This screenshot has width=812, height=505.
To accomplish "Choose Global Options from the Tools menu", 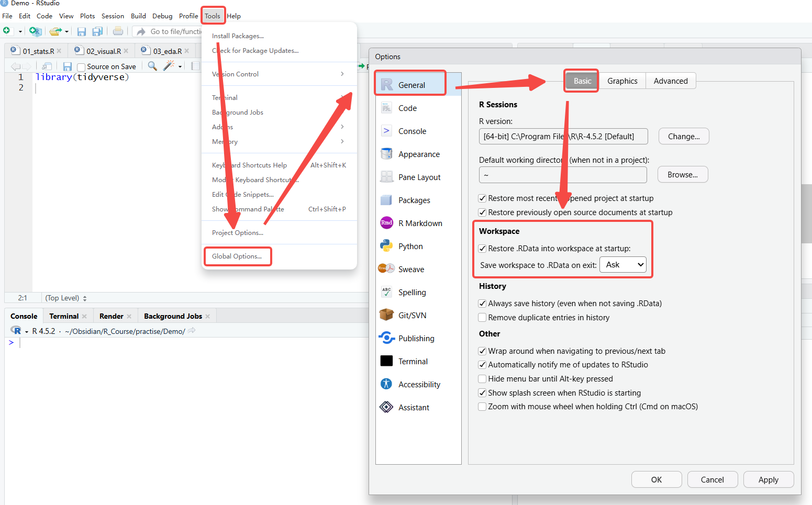I will 237,256.
